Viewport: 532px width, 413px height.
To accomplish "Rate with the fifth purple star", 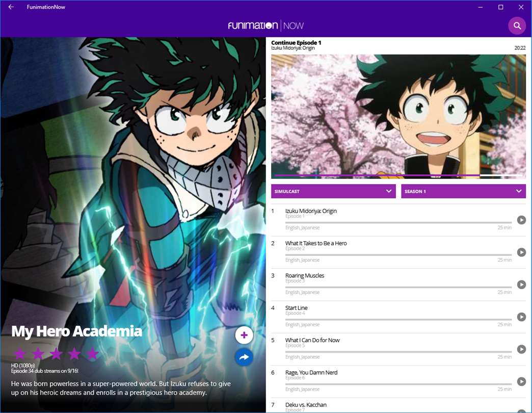I will point(92,354).
